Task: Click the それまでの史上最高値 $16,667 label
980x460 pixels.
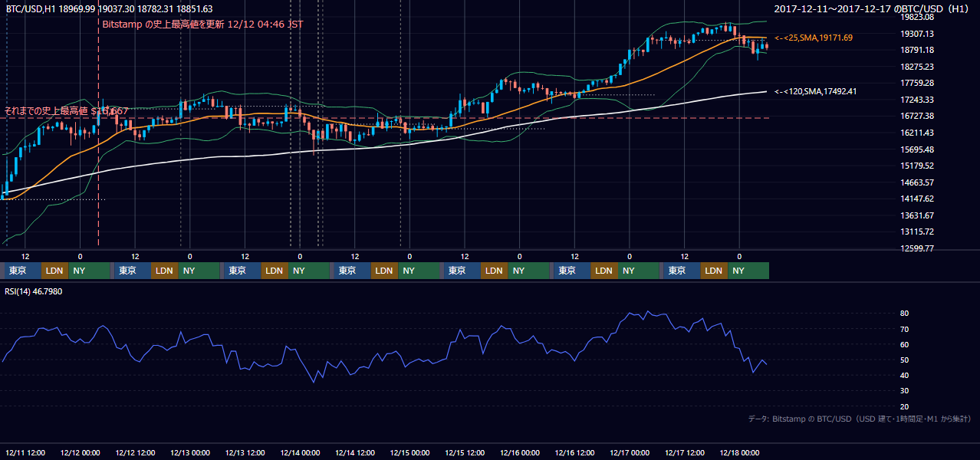Action: pos(66,111)
